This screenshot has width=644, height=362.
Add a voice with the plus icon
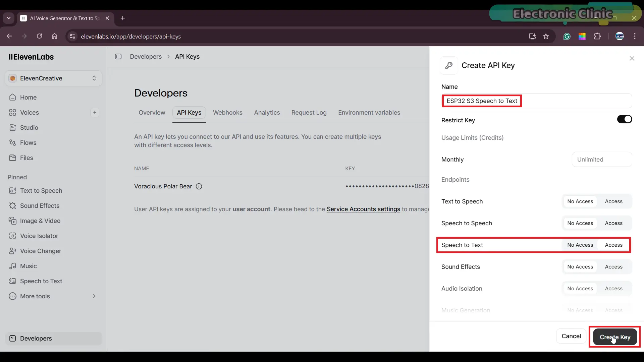(95, 113)
